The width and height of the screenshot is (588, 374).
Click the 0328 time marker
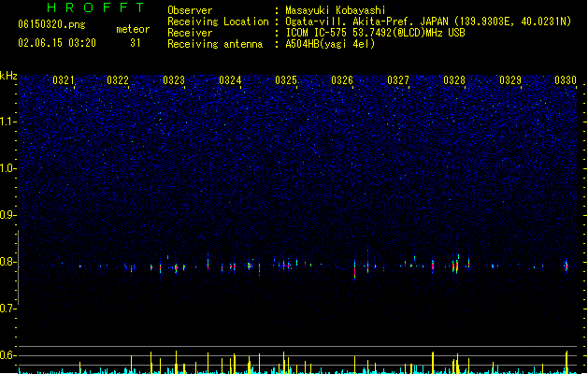point(454,80)
